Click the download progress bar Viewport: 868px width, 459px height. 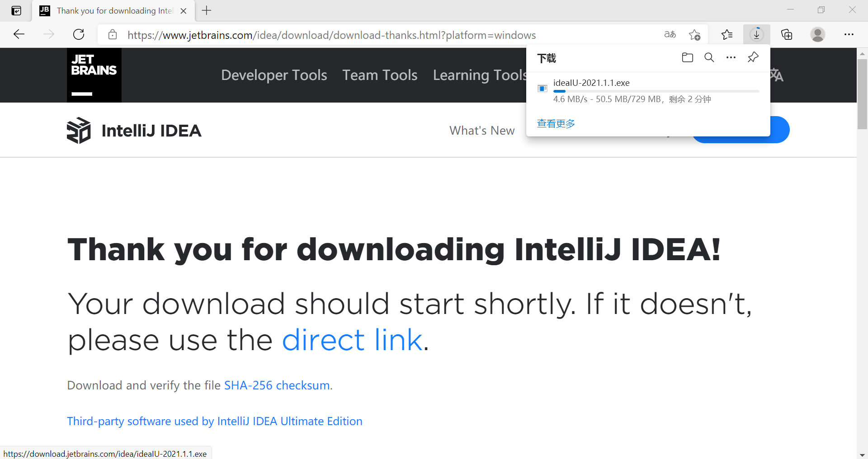[656, 91]
